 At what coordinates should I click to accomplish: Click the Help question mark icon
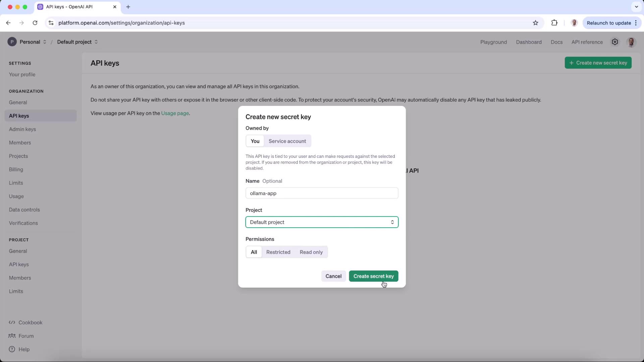12,349
